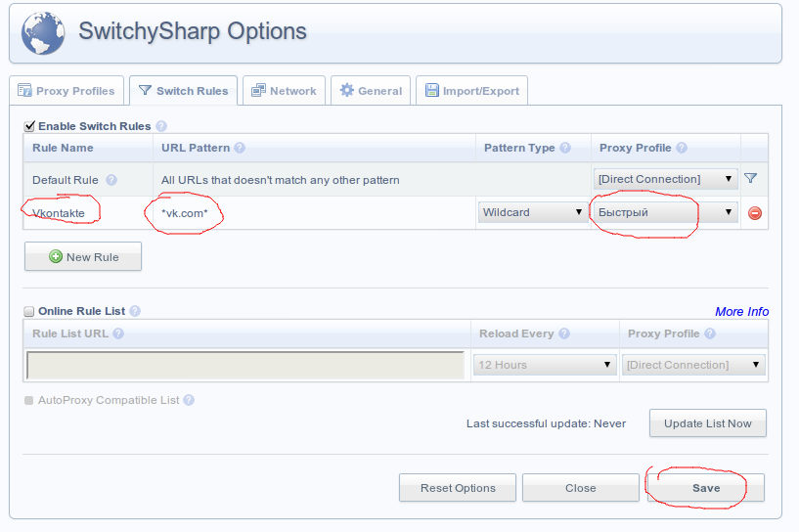Click help icon next to AutoProxy Compatible List

point(189,400)
